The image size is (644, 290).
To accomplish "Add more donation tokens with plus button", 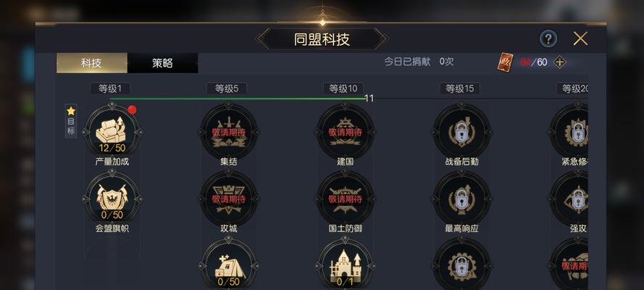I will (x=559, y=62).
